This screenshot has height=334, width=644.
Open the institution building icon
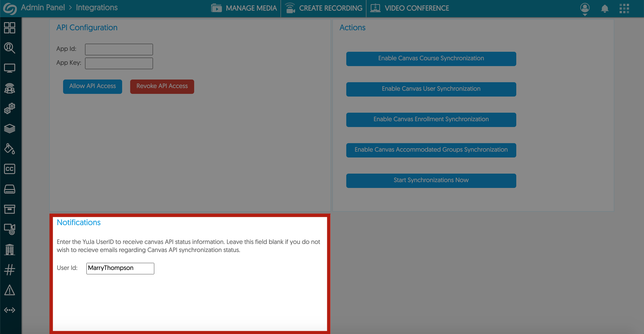pyautogui.click(x=9, y=249)
